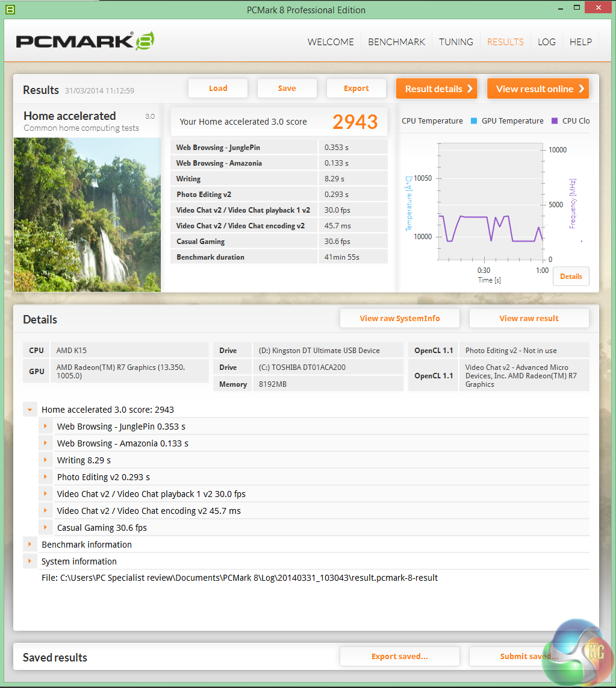This screenshot has height=688, width=616.
Task: Select Video Chat encoding v2 table row
Action: (x=279, y=225)
